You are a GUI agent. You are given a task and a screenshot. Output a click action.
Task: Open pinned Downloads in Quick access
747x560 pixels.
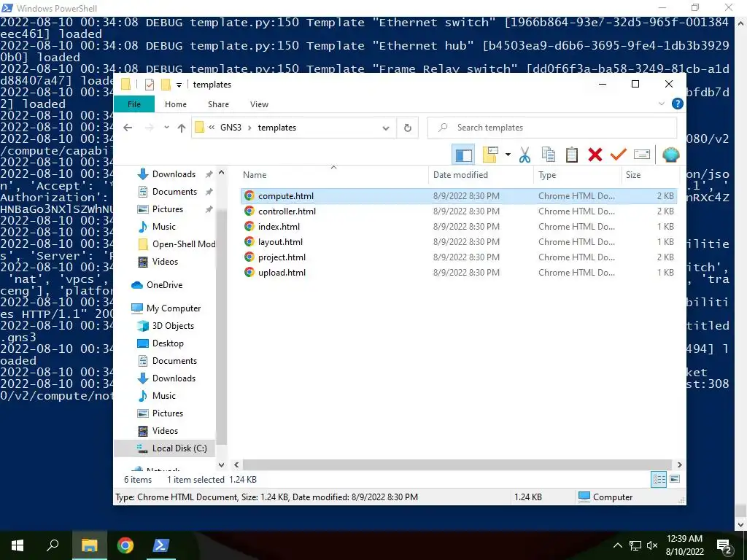click(x=174, y=174)
